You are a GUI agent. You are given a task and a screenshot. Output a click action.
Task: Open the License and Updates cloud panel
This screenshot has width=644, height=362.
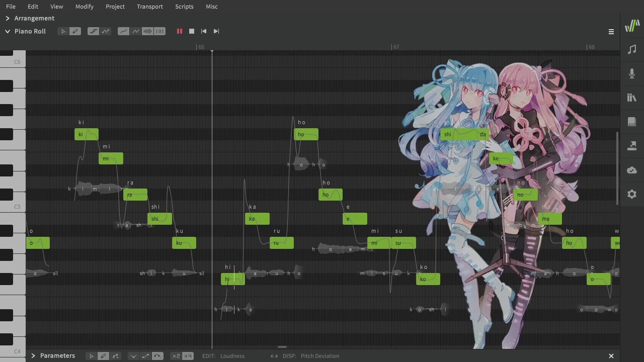tap(632, 170)
